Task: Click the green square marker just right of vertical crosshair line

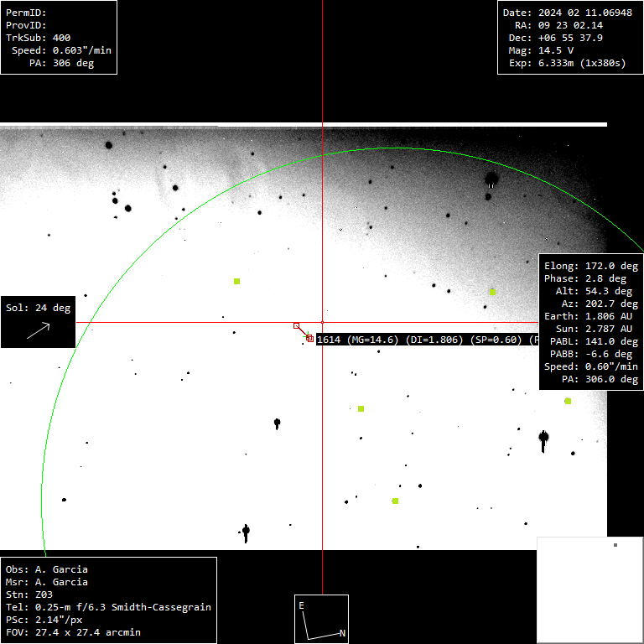Action: 361,408
